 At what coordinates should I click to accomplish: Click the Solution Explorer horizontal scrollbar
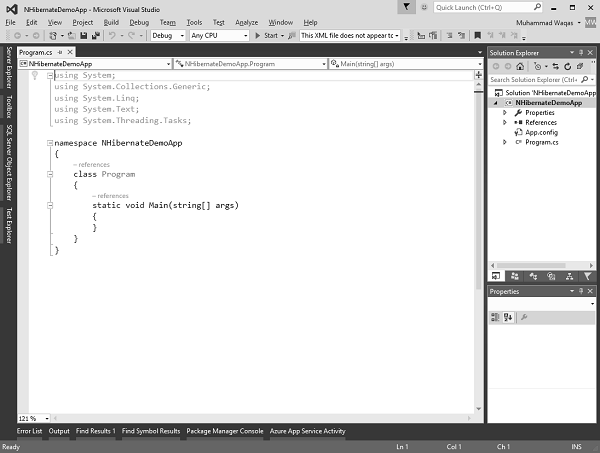click(x=542, y=265)
